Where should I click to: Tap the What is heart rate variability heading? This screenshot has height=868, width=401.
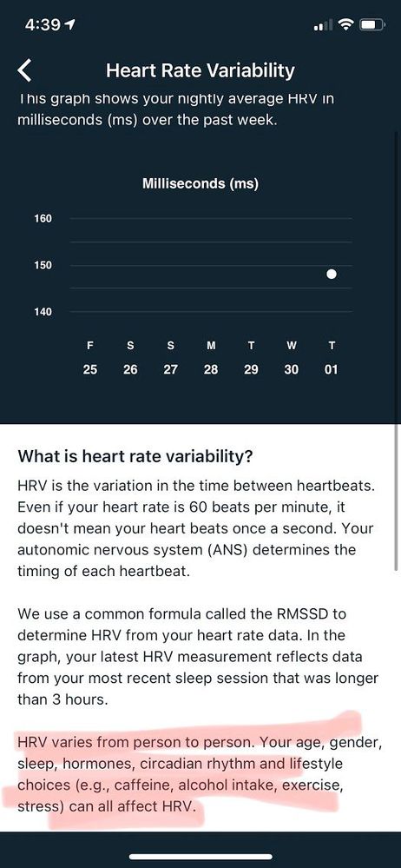pyautogui.click(x=135, y=457)
